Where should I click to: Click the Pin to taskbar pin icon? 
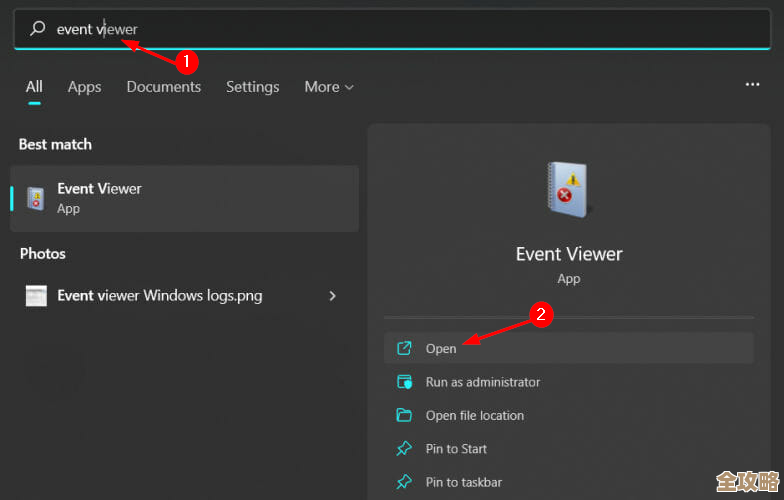(404, 482)
